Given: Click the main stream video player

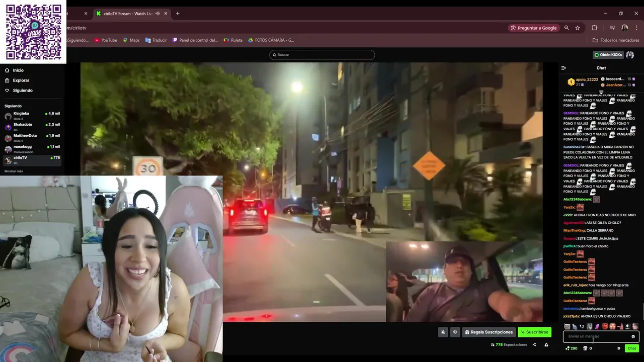Looking at the screenshot, I should coord(311,192).
